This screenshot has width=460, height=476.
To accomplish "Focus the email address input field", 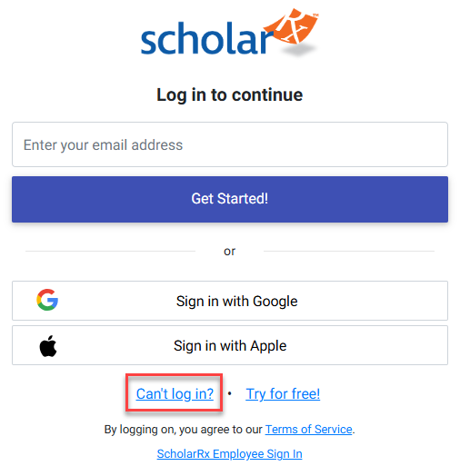I will coord(230,144).
